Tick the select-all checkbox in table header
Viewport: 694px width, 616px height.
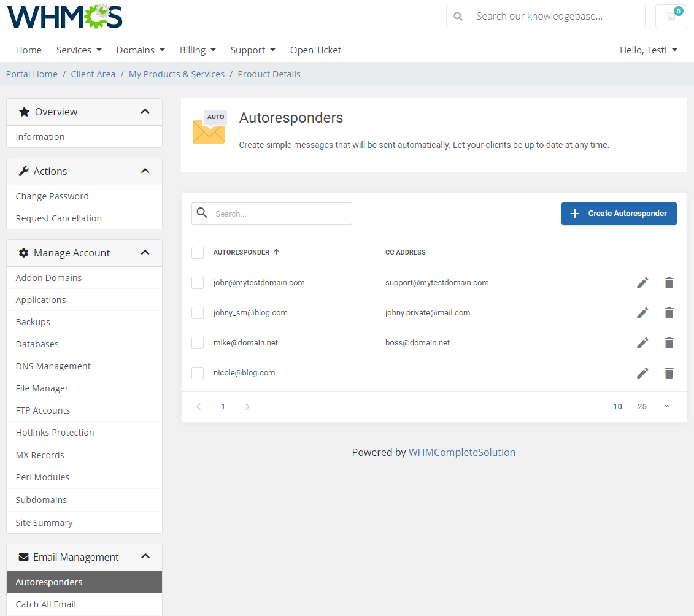click(x=197, y=252)
